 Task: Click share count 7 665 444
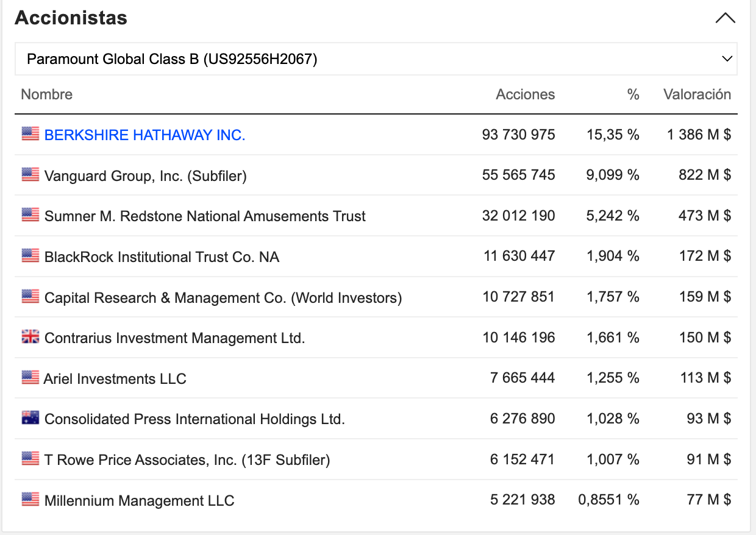522,378
